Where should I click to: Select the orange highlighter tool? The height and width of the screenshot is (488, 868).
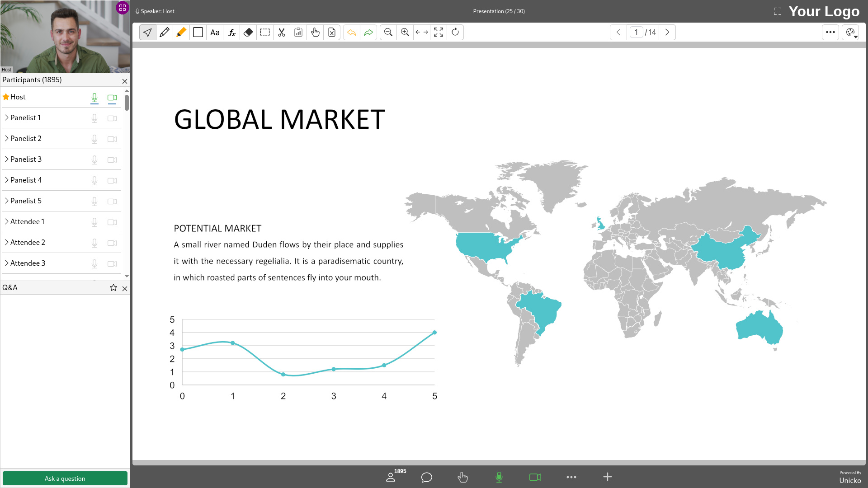tap(181, 32)
